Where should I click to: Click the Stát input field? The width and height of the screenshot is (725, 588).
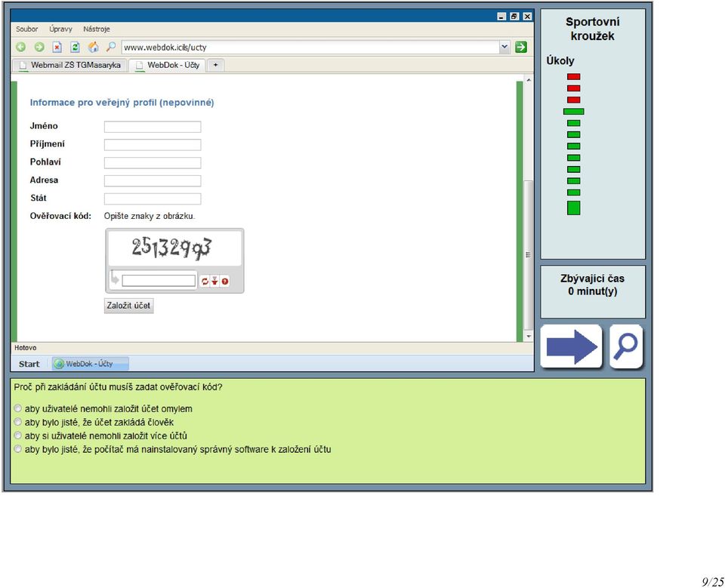coord(153,199)
